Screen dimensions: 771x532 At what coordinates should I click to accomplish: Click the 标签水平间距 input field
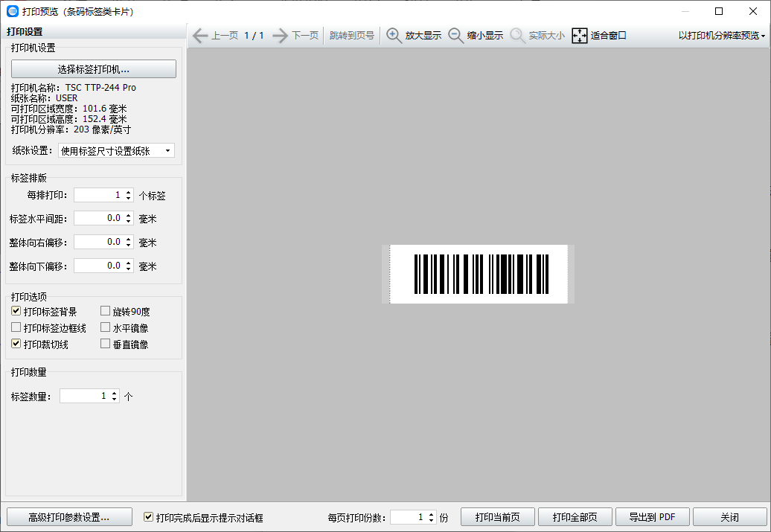pos(99,218)
